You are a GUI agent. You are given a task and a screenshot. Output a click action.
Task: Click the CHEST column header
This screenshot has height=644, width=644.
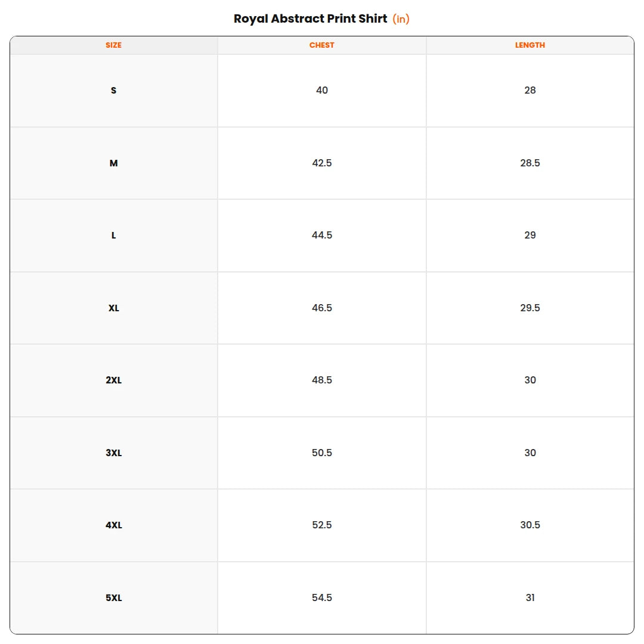pos(321,45)
